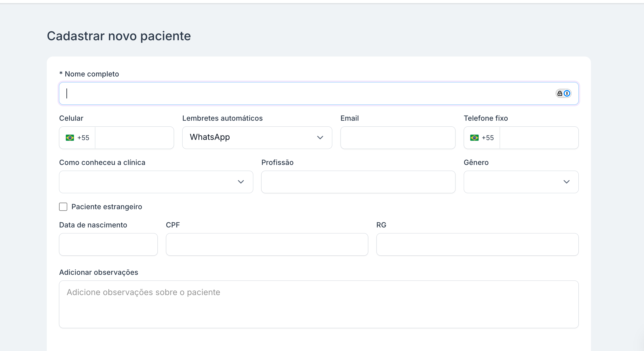Open the Como conheceu a clínica dropdown

[x=148, y=182]
